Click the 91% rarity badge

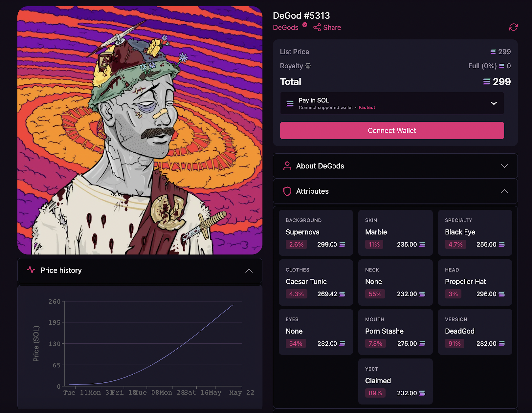[x=455, y=343]
